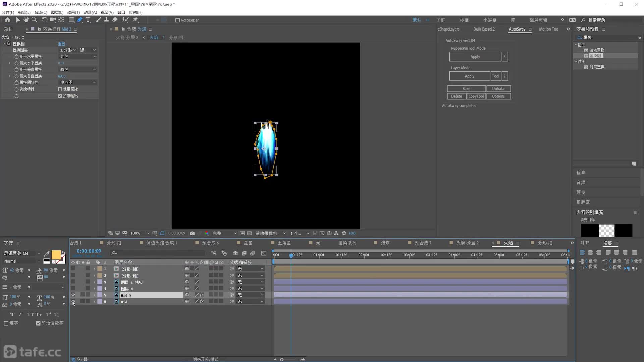Toggle transparency grid in the viewer
Image resolution: width=644 pixels, height=362 pixels.
(249, 233)
